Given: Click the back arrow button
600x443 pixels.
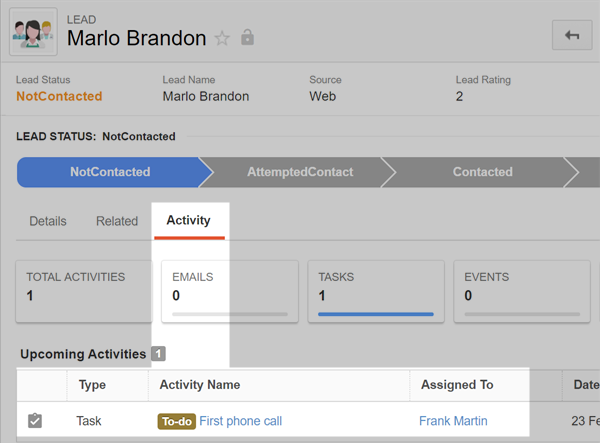Looking at the screenshot, I should pos(572,35).
